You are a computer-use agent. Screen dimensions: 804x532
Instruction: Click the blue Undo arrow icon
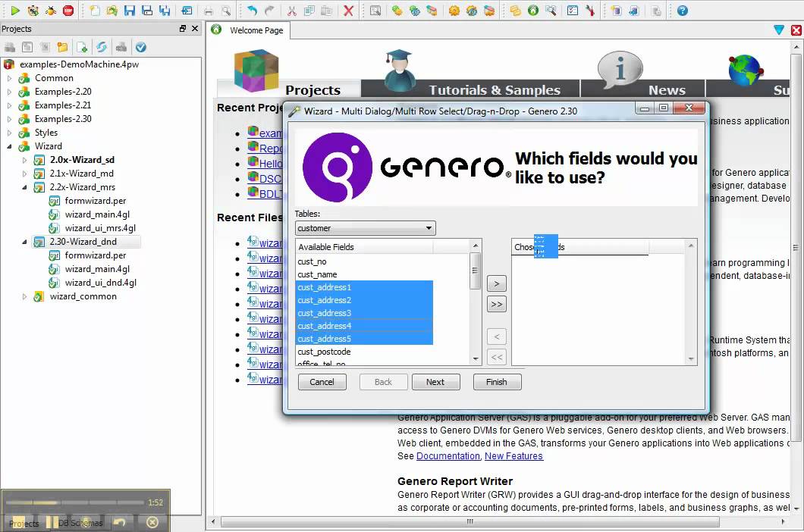pos(252,11)
